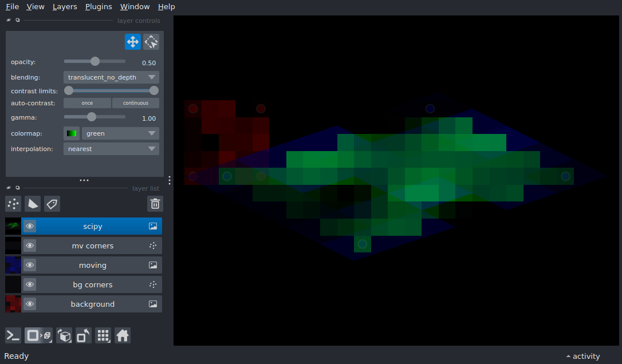
Task: Float the layer controls dock panel
Action: pos(17,20)
